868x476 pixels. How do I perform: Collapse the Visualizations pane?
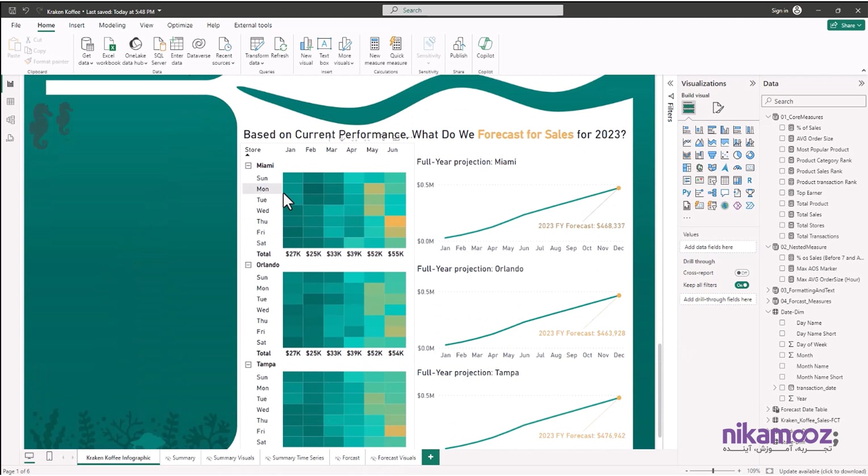tap(753, 83)
